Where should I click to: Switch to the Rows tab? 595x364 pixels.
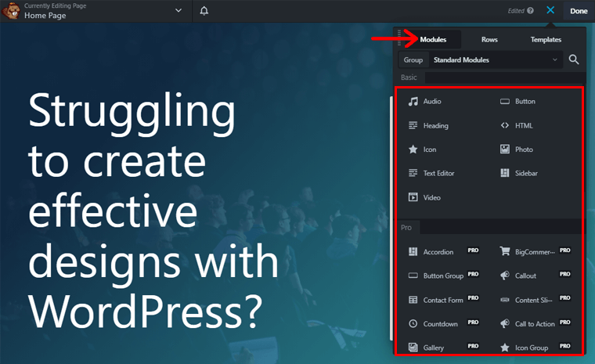[489, 39]
